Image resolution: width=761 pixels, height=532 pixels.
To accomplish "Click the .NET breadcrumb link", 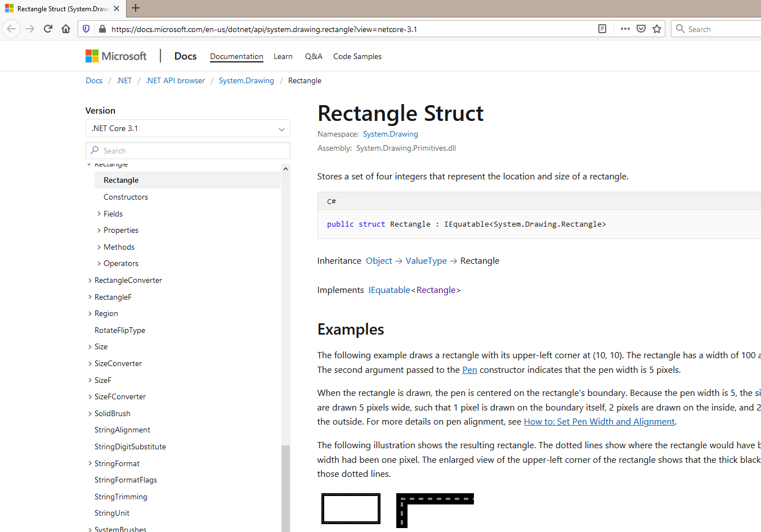I will coord(124,80).
